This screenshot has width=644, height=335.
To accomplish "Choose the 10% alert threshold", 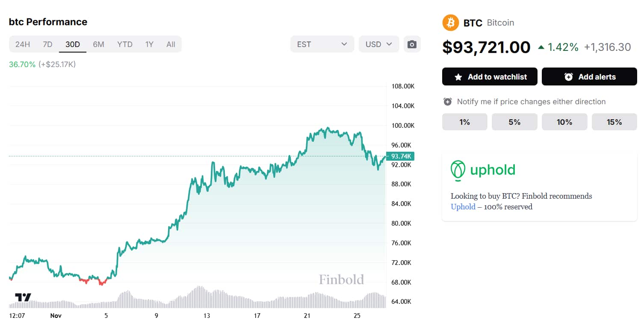I will coord(564,122).
